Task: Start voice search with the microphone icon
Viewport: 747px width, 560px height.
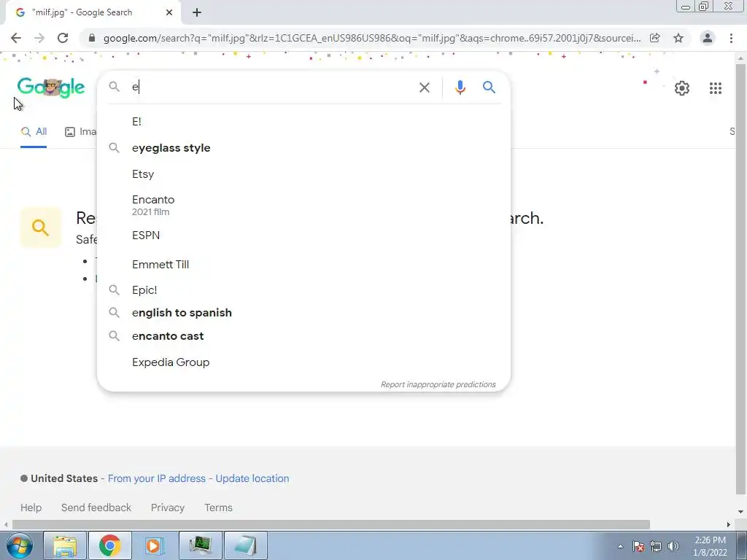Action: (x=460, y=87)
